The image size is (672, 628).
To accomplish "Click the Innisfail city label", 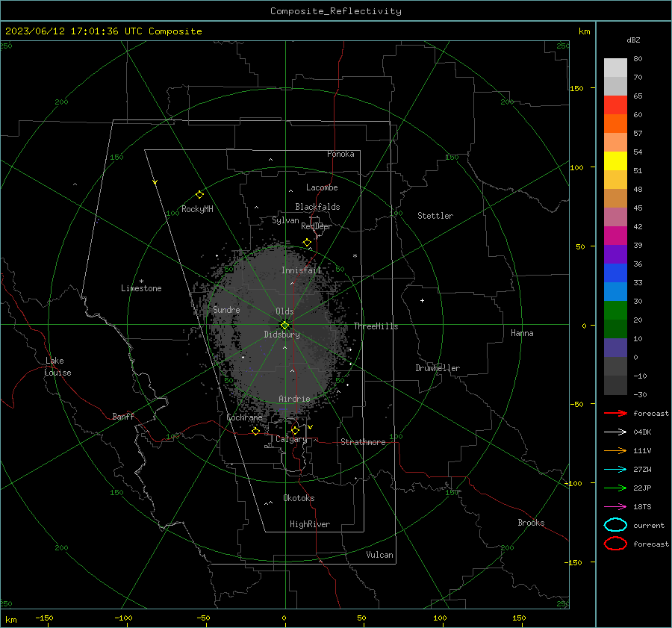I will click(x=301, y=270).
